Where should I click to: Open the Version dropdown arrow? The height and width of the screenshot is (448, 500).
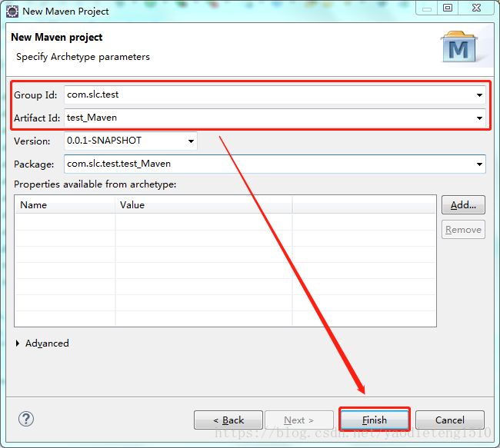[191, 141]
